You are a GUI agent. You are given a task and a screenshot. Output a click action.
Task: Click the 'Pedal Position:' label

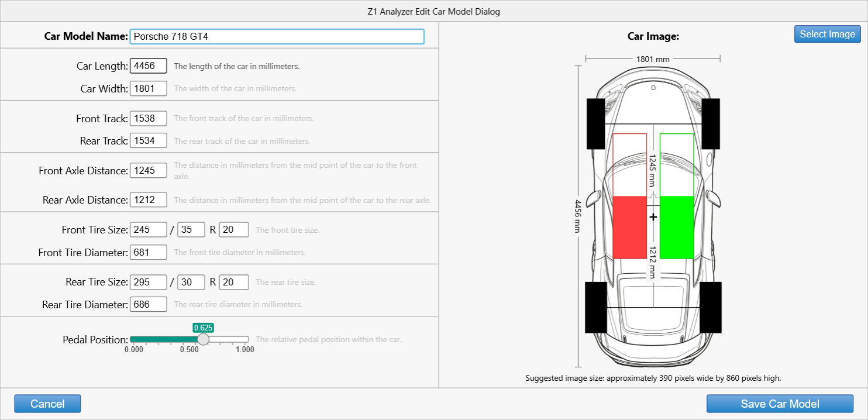click(x=95, y=339)
